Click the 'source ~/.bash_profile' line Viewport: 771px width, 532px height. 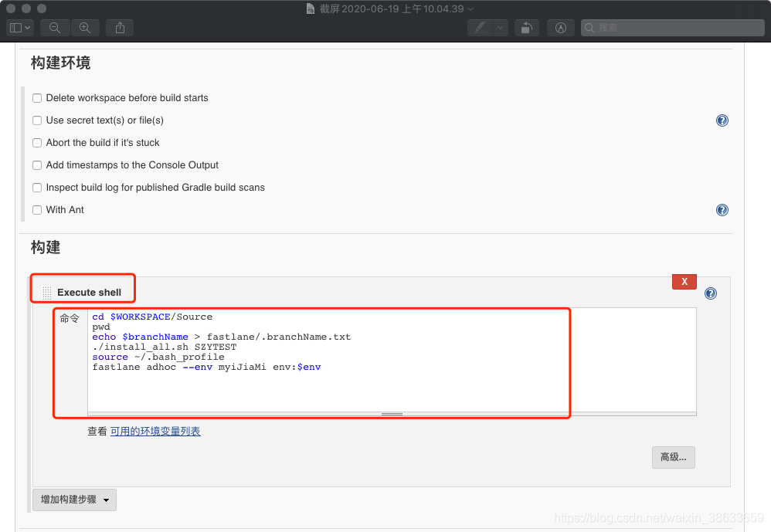coord(158,357)
